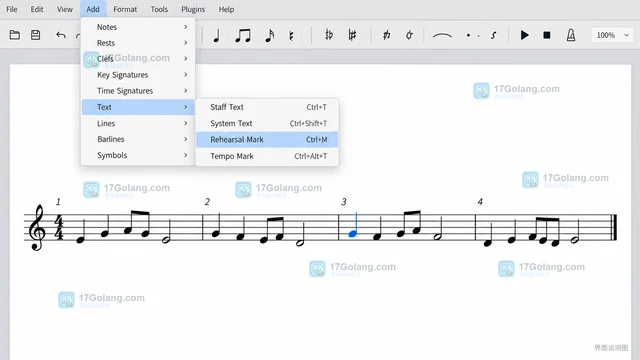Choose Tempo Mark from the submenu
The width and height of the screenshot is (640, 360).
click(x=267, y=156)
